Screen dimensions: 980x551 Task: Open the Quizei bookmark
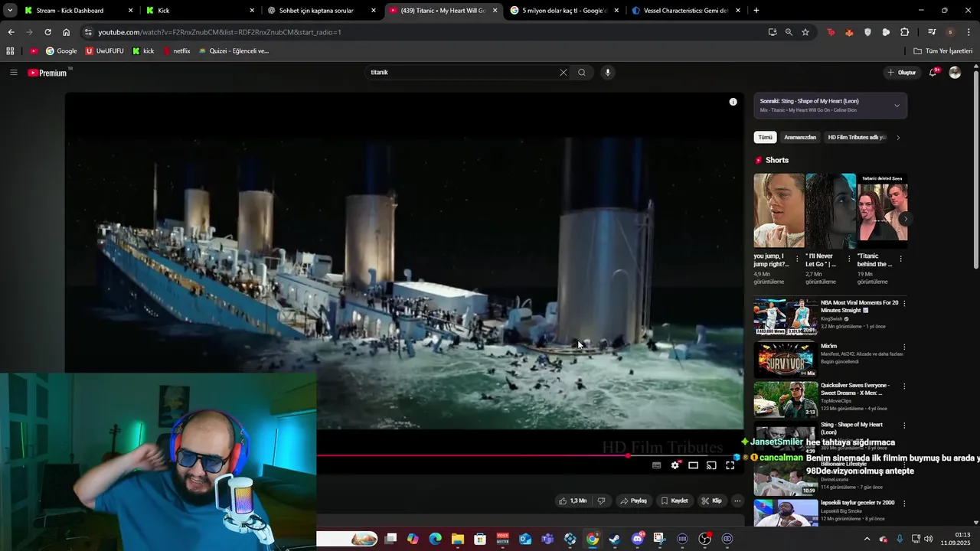[234, 51]
